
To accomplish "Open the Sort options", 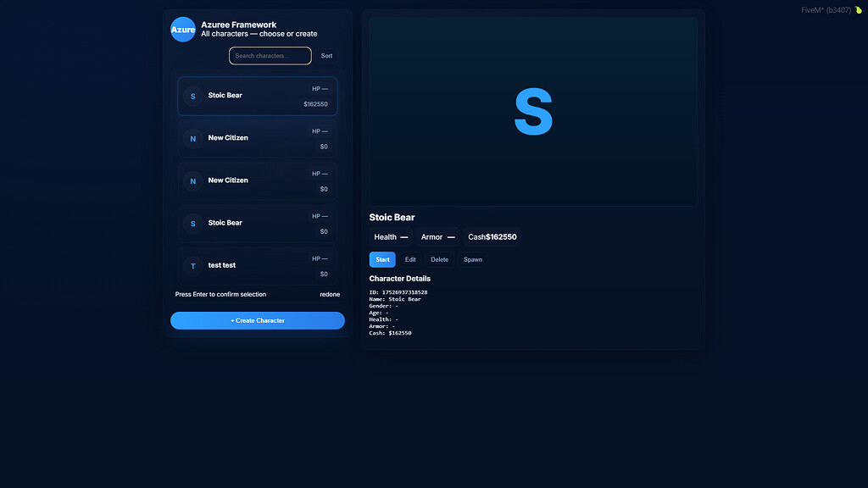I will (326, 56).
